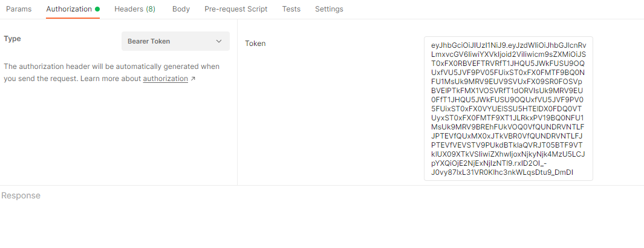Click the (8) count on Headers
Screen dimensions: 644x248
coord(151,9)
